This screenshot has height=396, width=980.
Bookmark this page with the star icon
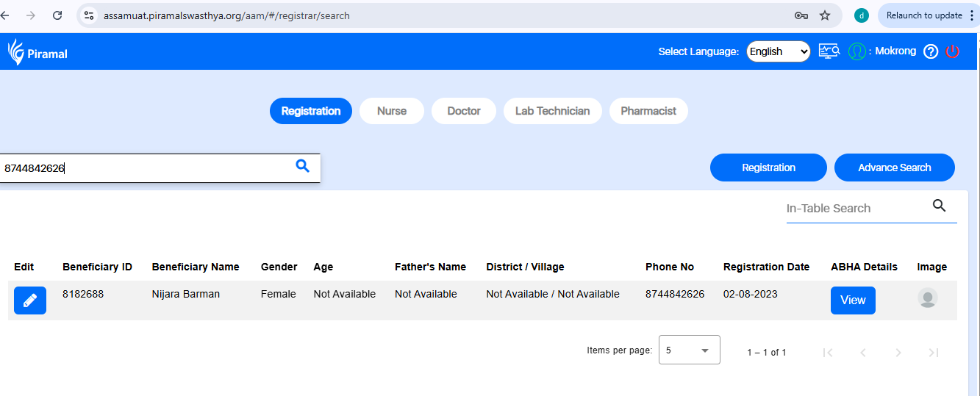[x=825, y=15]
